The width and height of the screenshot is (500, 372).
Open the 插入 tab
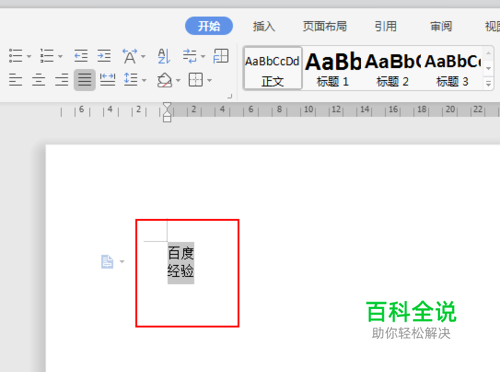[264, 26]
